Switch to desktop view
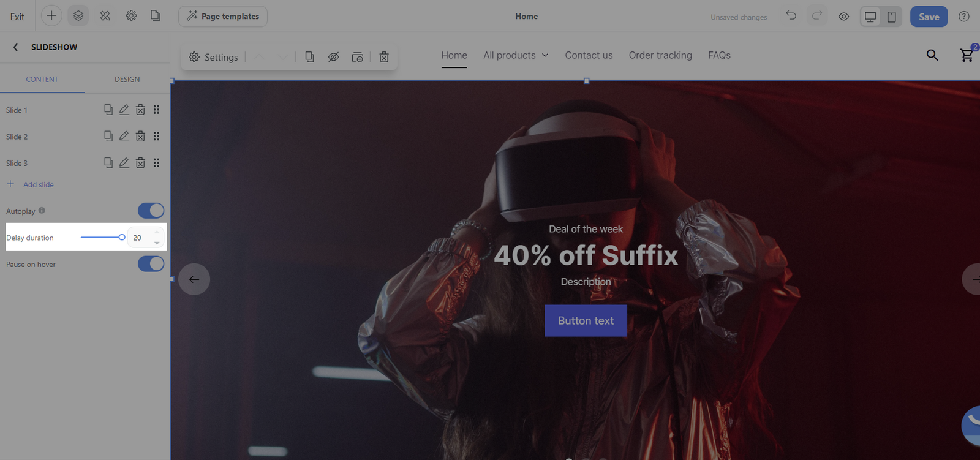Viewport: 980px width, 460px height. [870, 17]
